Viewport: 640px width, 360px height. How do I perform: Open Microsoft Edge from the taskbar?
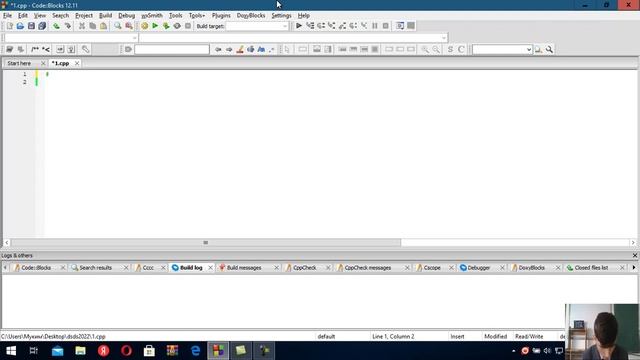click(x=196, y=351)
